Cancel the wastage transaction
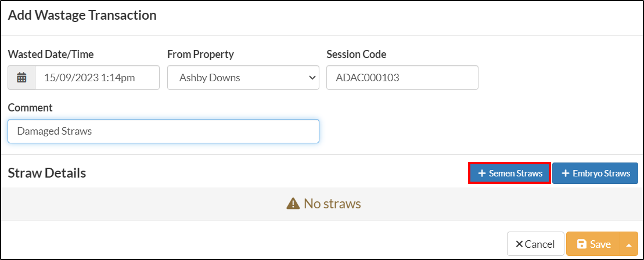 tap(535, 244)
